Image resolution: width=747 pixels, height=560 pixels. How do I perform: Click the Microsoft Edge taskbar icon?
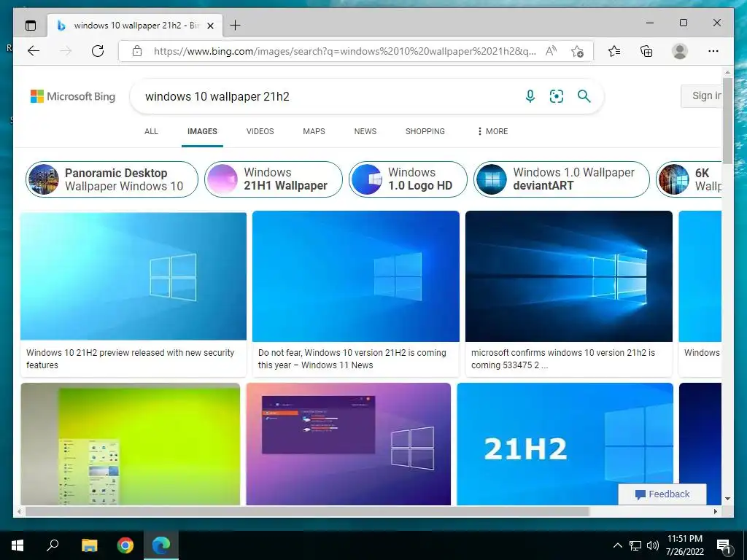pos(161,545)
